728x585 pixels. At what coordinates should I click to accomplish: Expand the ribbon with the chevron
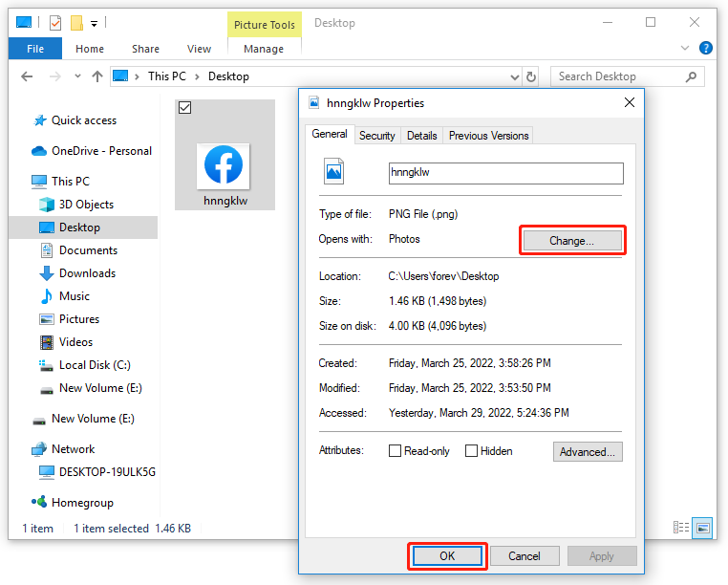[x=684, y=48]
